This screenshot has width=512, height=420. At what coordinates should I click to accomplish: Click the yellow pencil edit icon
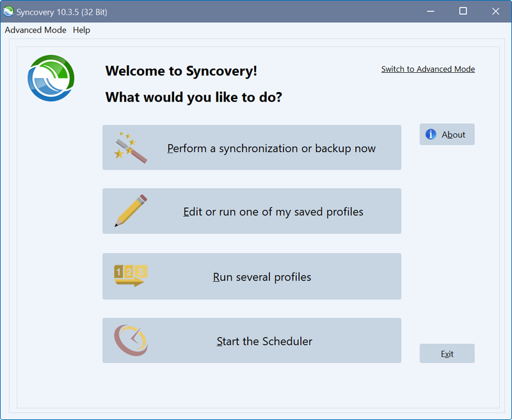point(131,211)
